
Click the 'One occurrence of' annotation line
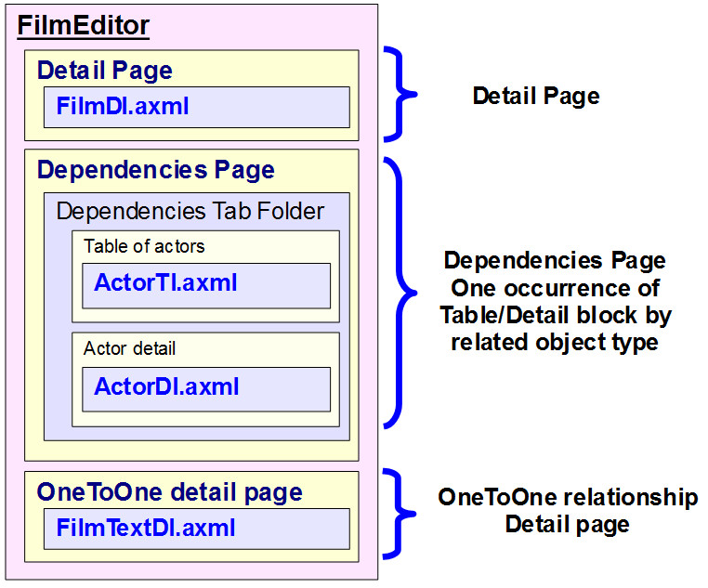point(555,287)
